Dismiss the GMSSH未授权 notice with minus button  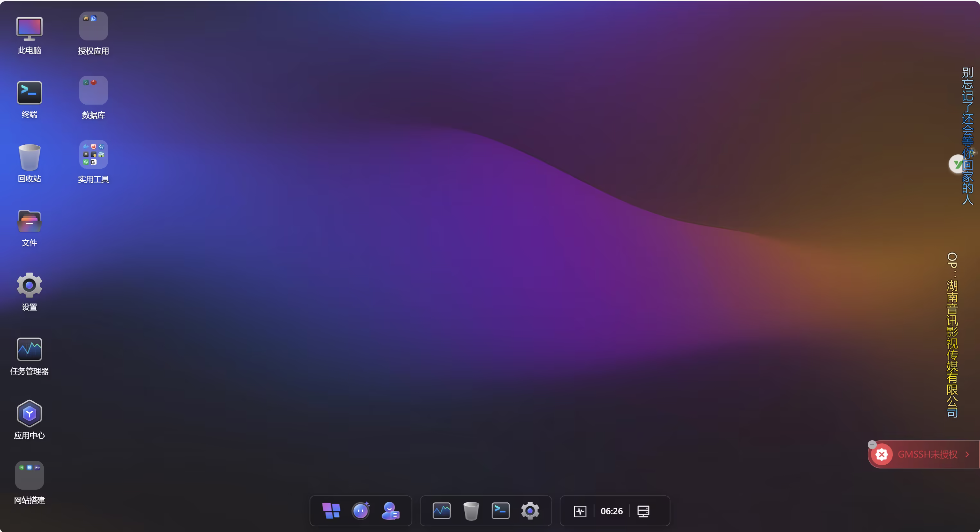point(872,444)
